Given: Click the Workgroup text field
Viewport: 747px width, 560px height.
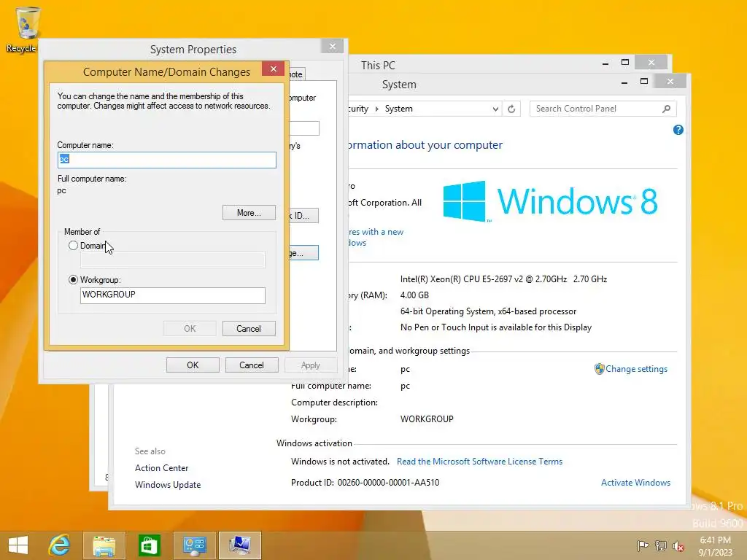Looking at the screenshot, I should pos(172,295).
